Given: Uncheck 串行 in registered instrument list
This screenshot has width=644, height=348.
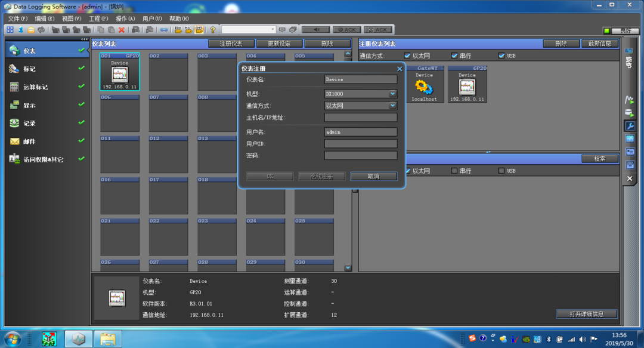Looking at the screenshot, I should click(454, 56).
